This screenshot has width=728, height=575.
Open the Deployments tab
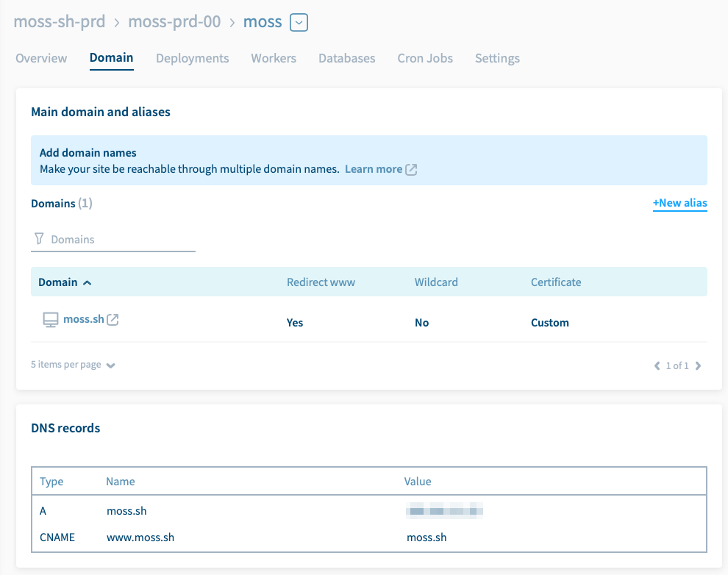point(192,58)
